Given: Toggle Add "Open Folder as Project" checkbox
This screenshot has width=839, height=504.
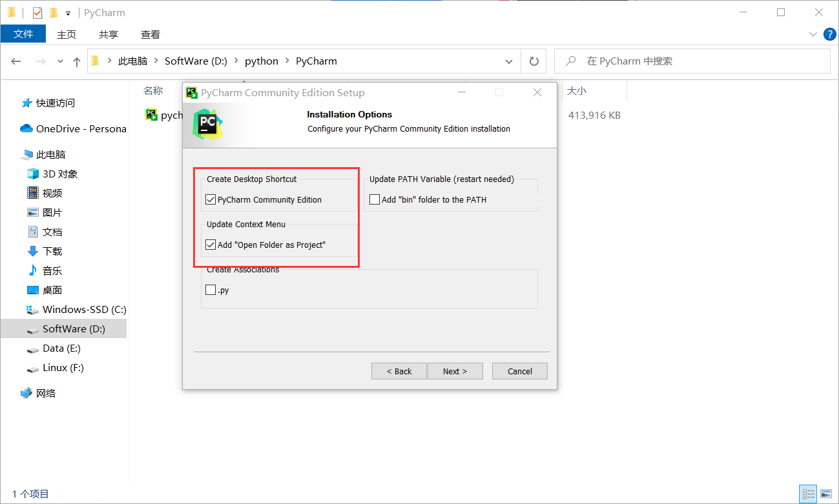Looking at the screenshot, I should coord(211,245).
